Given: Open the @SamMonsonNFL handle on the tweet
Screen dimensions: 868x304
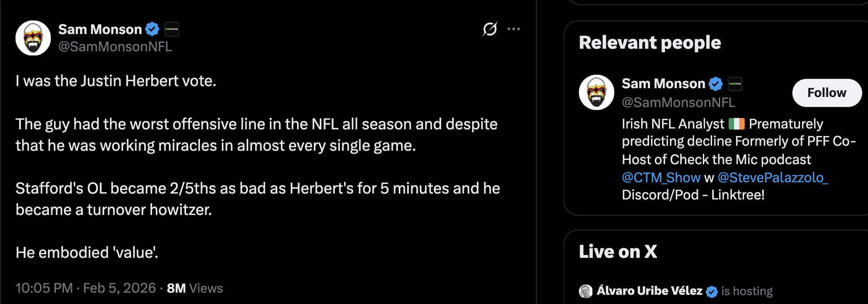Looking at the screenshot, I should click(x=115, y=47).
